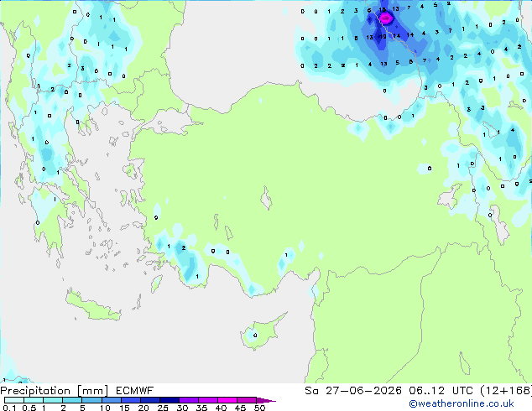Click the 25–30 mm dark navy swatch
This screenshot has height=411, width=532.
click(170, 400)
